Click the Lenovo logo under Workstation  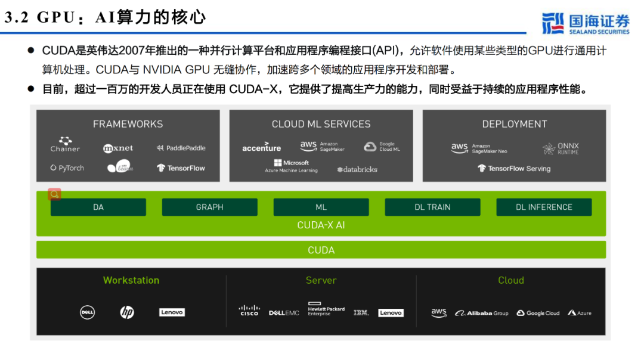(x=172, y=312)
